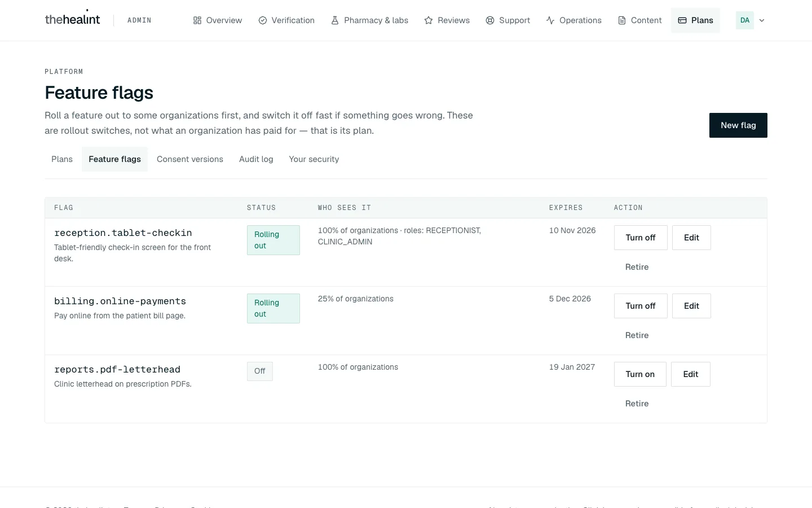The image size is (812, 508).
Task: Click the 25% of organizations text
Action: coord(356,299)
